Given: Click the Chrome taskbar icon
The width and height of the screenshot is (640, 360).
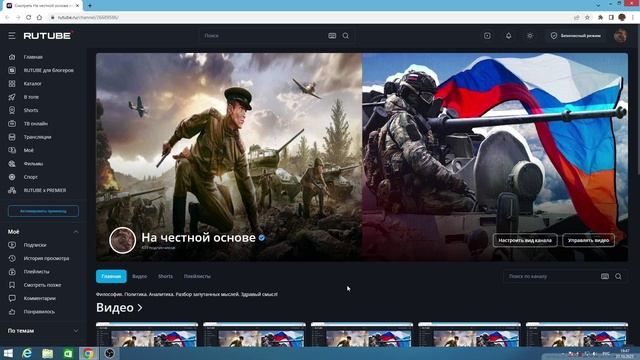Looking at the screenshot, I should coord(88,353).
